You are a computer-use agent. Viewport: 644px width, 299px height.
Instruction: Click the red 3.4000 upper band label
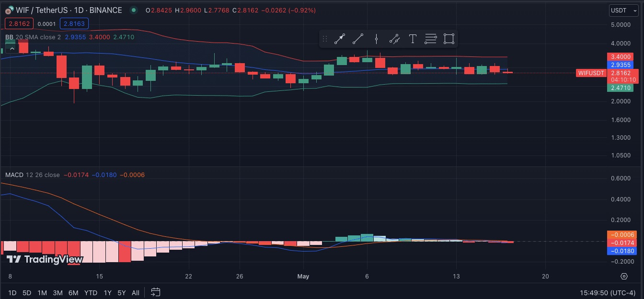pyautogui.click(x=621, y=56)
